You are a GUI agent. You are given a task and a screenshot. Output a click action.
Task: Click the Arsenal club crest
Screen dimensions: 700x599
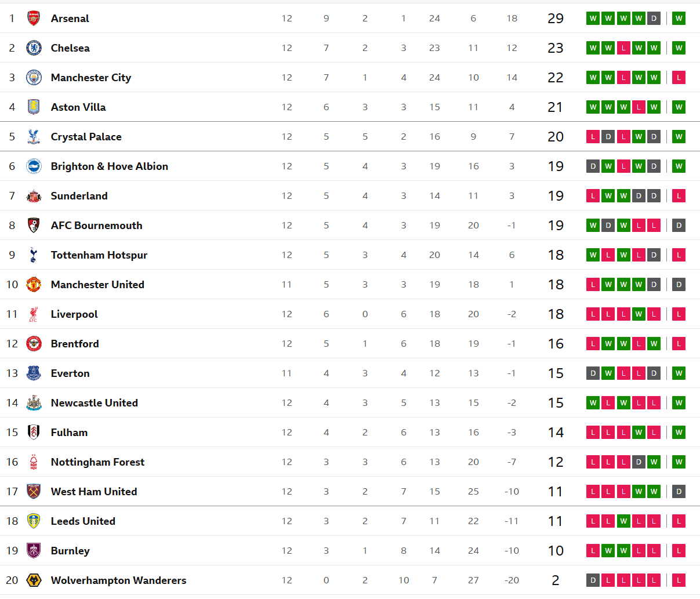click(x=34, y=19)
